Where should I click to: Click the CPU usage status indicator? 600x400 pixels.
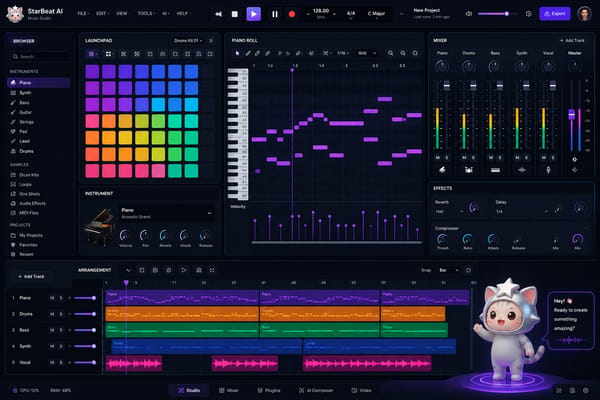[26, 390]
